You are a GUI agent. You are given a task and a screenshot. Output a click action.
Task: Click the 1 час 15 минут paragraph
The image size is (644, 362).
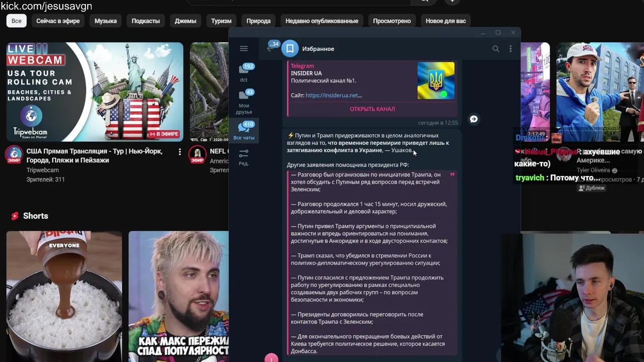coord(369,208)
